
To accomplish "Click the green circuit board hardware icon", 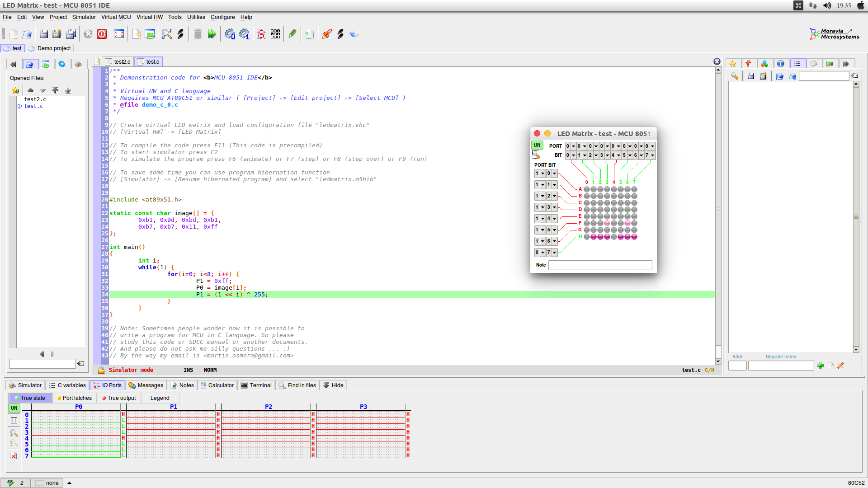I will pos(830,64).
